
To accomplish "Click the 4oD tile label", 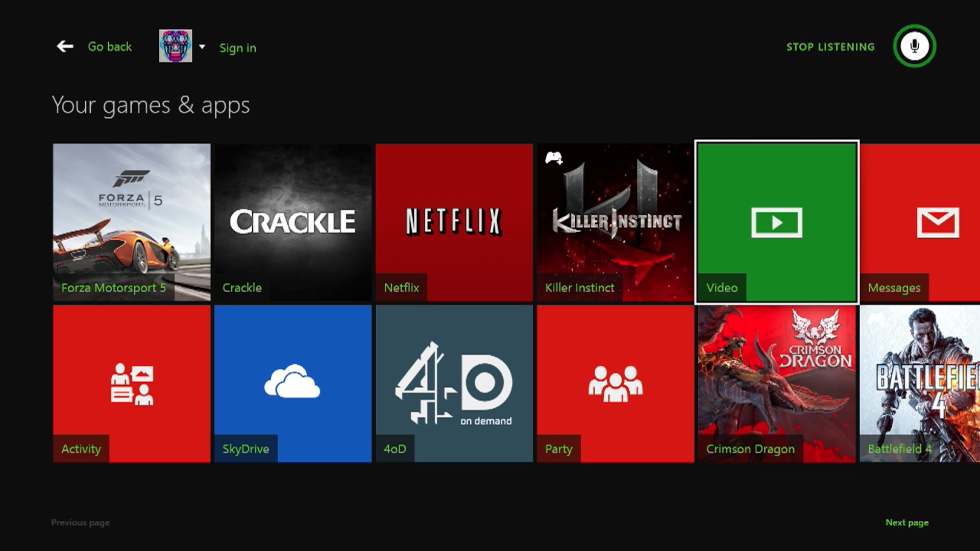I will (x=395, y=449).
